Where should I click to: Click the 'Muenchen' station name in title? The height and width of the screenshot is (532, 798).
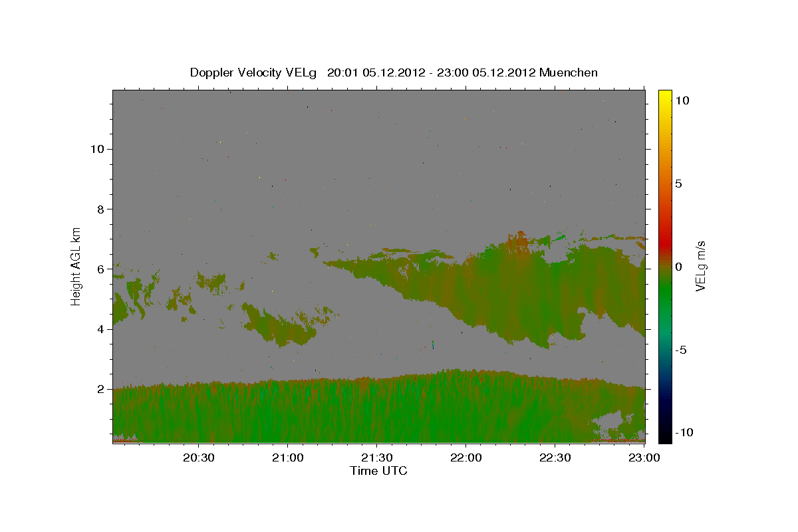pos(569,72)
